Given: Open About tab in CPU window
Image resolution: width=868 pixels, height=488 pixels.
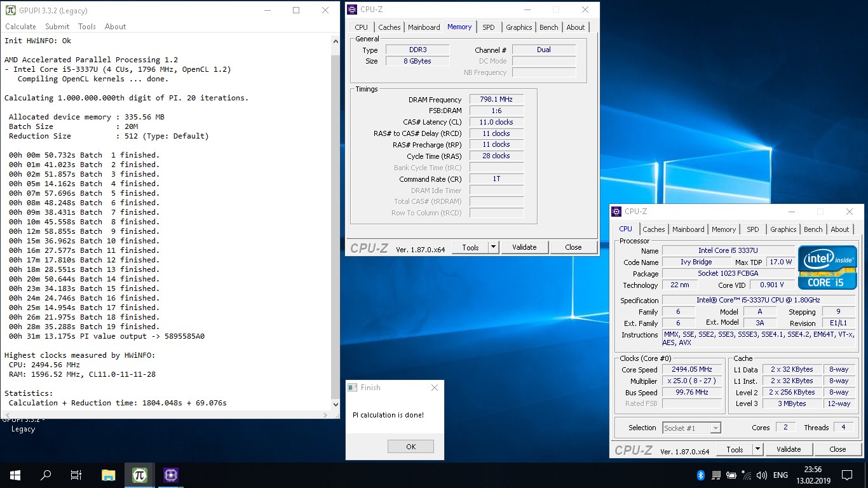Looking at the screenshot, I should (x=840, y=229).
